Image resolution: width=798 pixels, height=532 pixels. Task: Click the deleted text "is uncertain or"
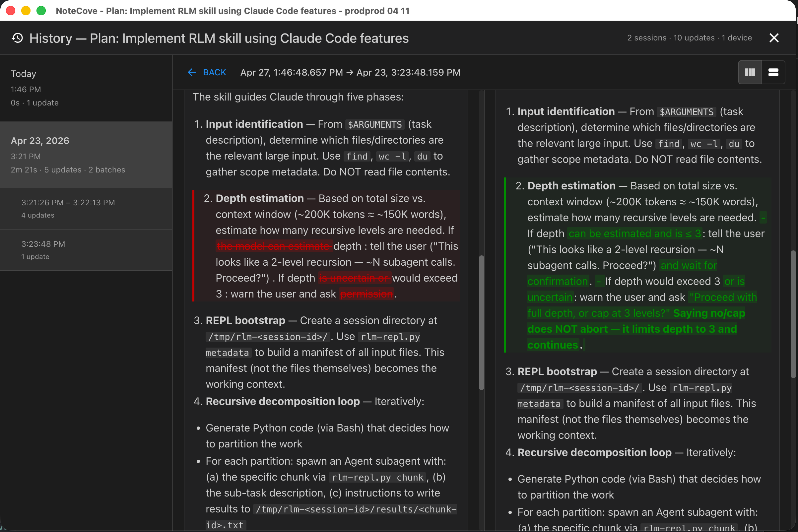[x=355, y=278]
